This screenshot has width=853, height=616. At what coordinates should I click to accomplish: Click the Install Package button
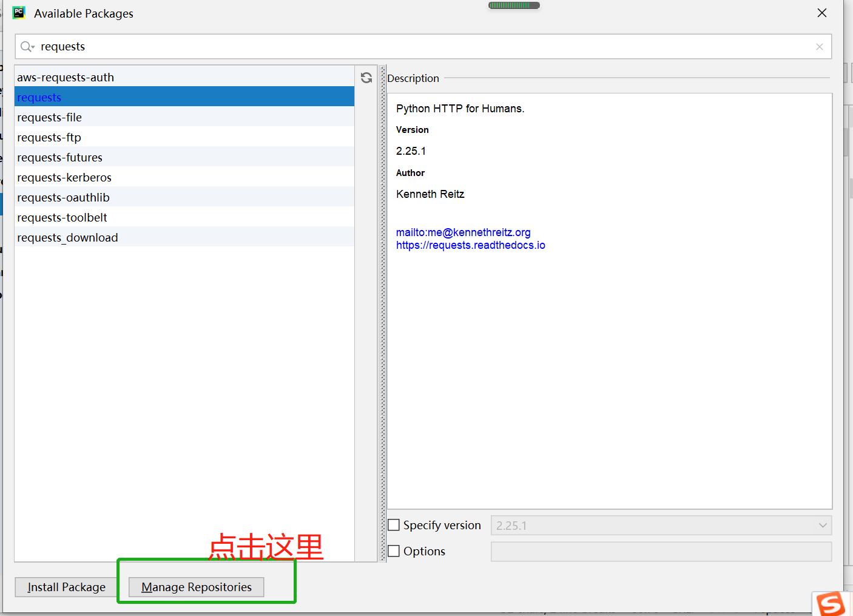point(66,587)
